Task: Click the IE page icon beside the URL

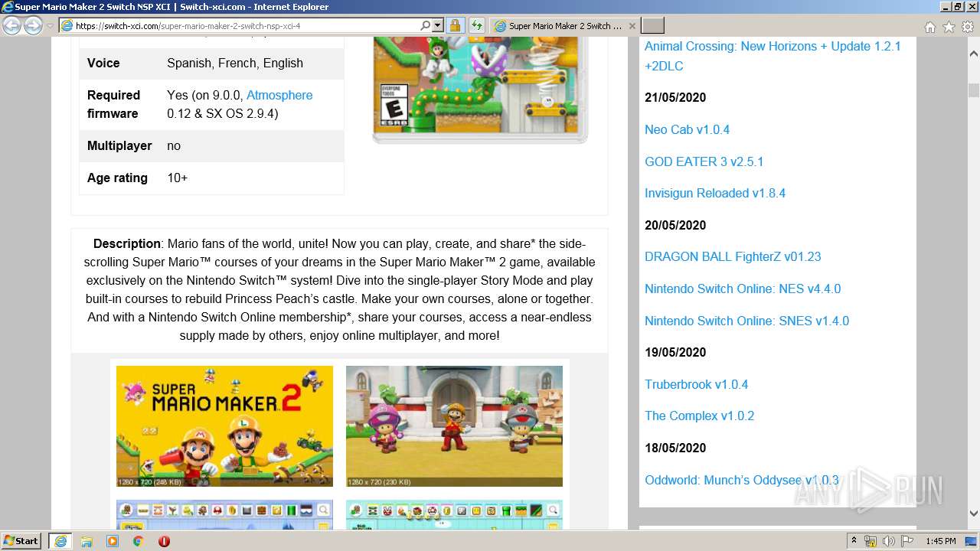Action: pos(67,26)
